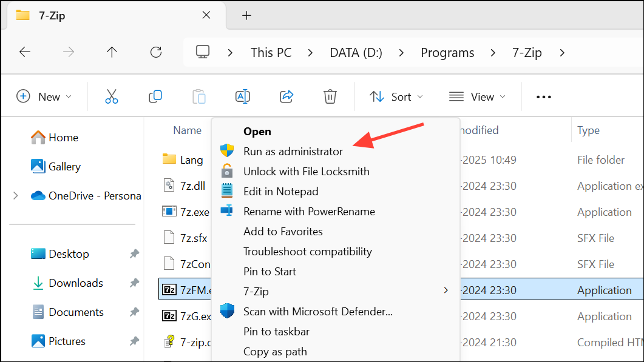Viewport: 644px width, 362px height.
Task: Click the 7z.dll file icon
Action: [x=169, y=185]
